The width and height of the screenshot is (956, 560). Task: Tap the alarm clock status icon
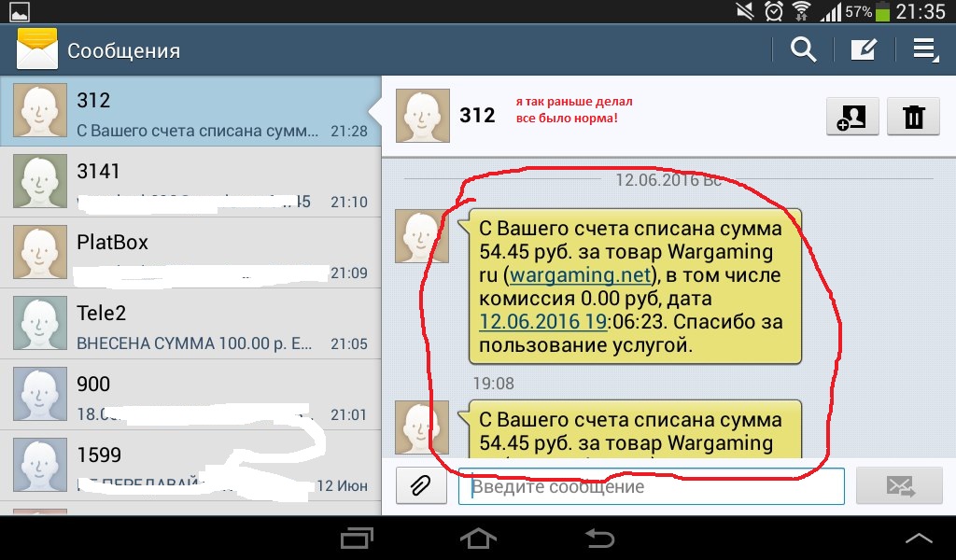[x=774, y=11]
